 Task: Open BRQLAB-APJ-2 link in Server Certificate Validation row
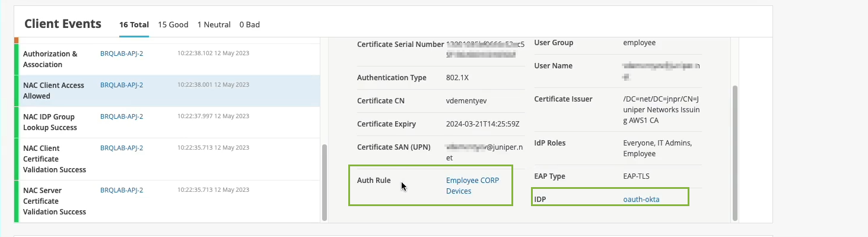click(122, 190)
